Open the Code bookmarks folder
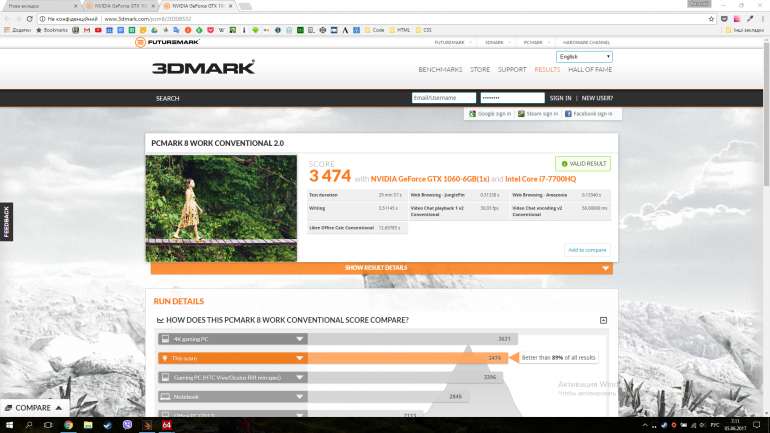Image resolution: width=770 pixels, height=433 pixels. (x=374, y=30)
